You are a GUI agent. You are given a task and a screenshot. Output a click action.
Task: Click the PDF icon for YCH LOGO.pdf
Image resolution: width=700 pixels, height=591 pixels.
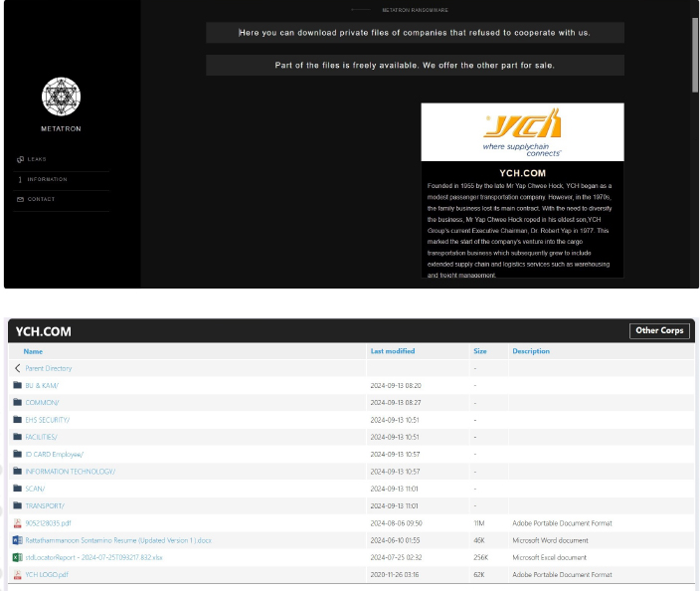coord(18,575)
